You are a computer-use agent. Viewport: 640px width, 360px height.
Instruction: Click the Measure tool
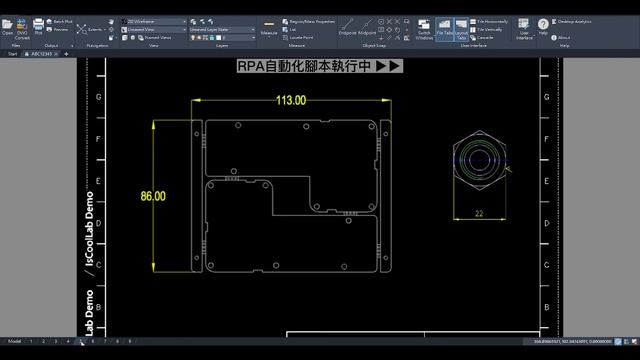269,28
